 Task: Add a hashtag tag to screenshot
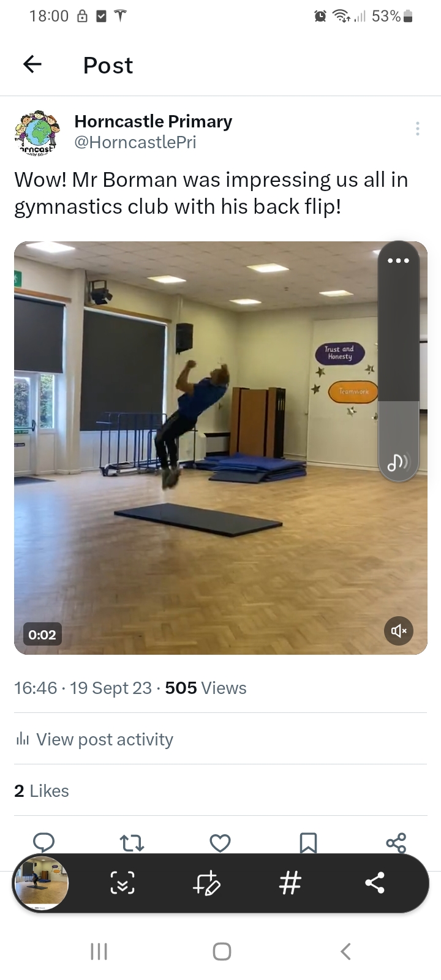(x=290, y=883)
